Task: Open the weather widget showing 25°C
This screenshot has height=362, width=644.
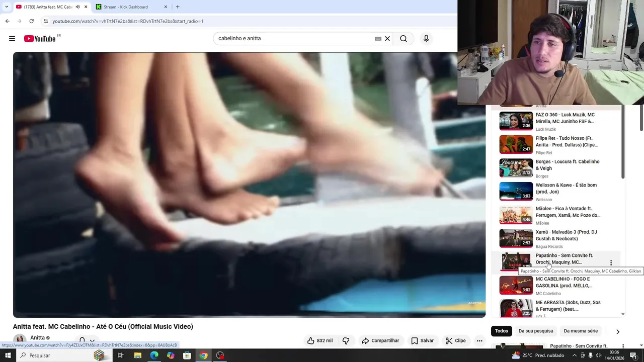Action: click(537, 355)
